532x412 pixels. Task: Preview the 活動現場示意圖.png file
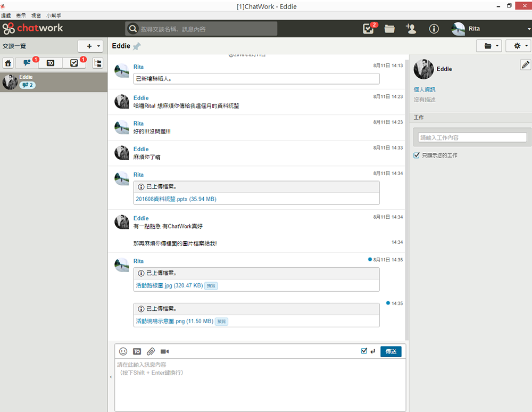(x=221, y=322)
